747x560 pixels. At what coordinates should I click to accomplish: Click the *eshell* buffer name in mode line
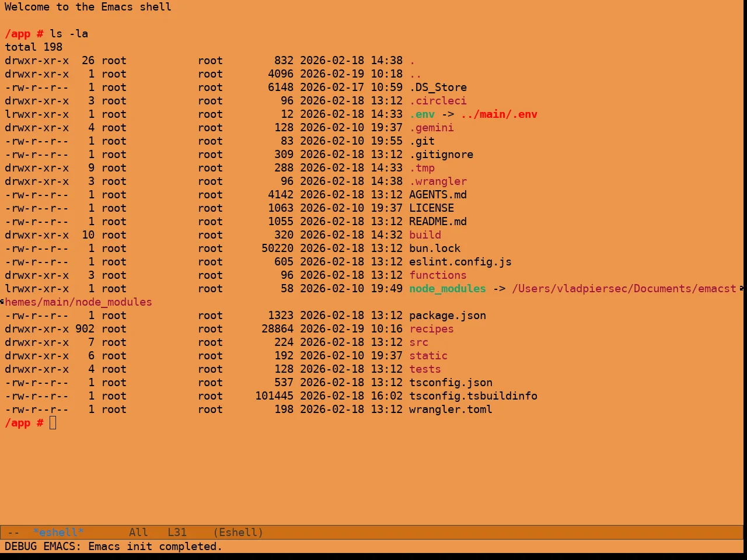pos(58,532)
